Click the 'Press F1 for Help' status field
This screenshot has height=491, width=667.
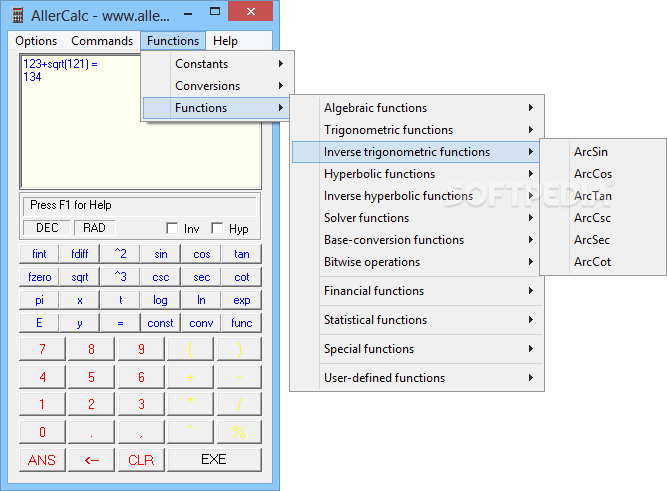pyautogui.click(x=140, y=206)
